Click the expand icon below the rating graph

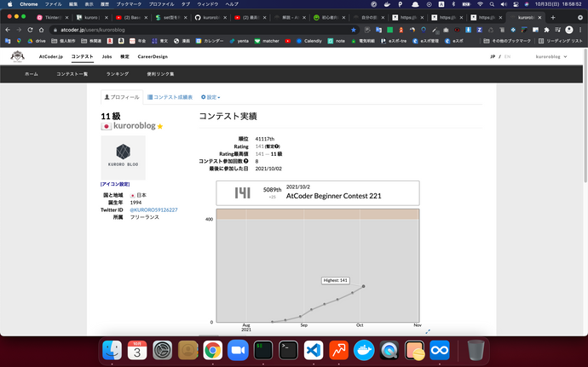pyautogui.click(x=428, y=331)
